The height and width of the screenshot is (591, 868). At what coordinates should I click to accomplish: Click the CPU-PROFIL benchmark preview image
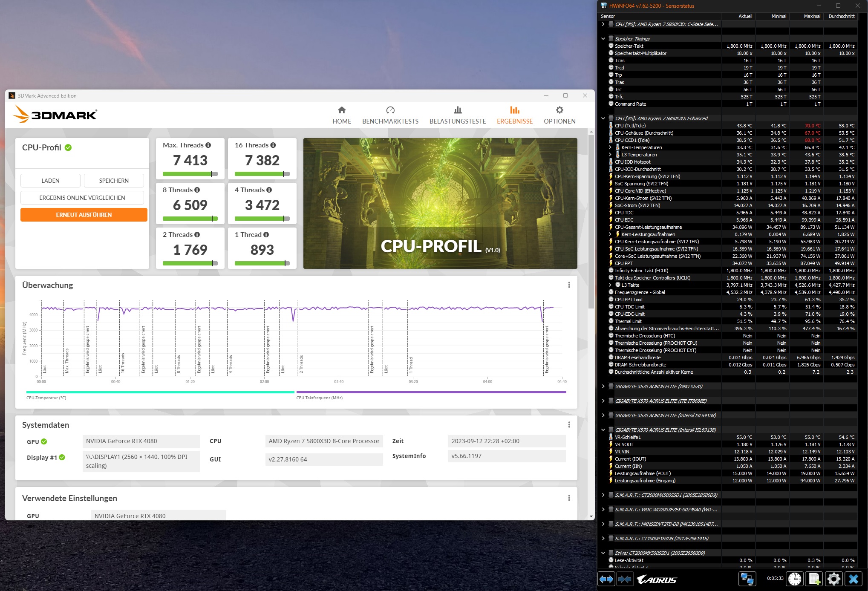click(440, 203)
